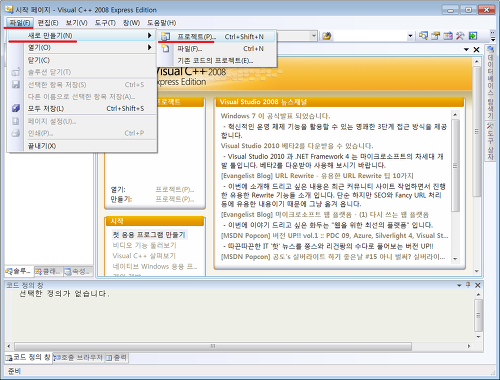Click the Start Page green arrow toolbar icon
The height and width of the screenshot is (380, 500).
(473, 36)
